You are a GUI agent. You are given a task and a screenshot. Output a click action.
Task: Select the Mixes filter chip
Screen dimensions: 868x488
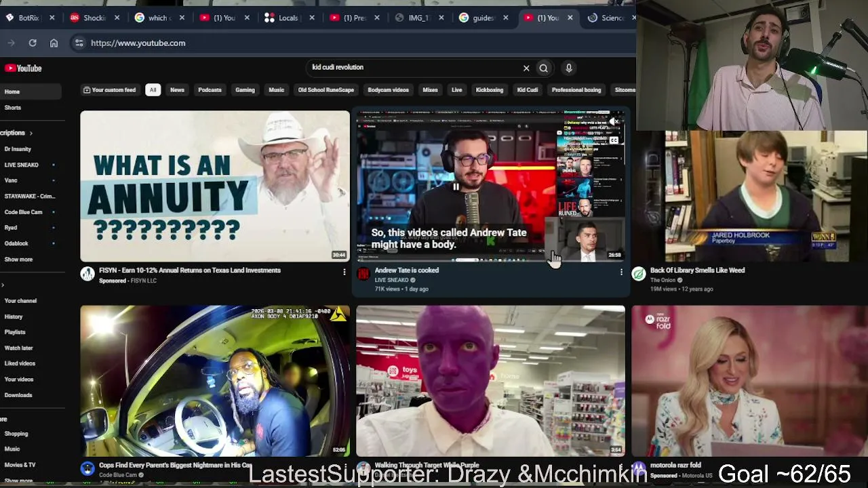(x=430, y=89)
